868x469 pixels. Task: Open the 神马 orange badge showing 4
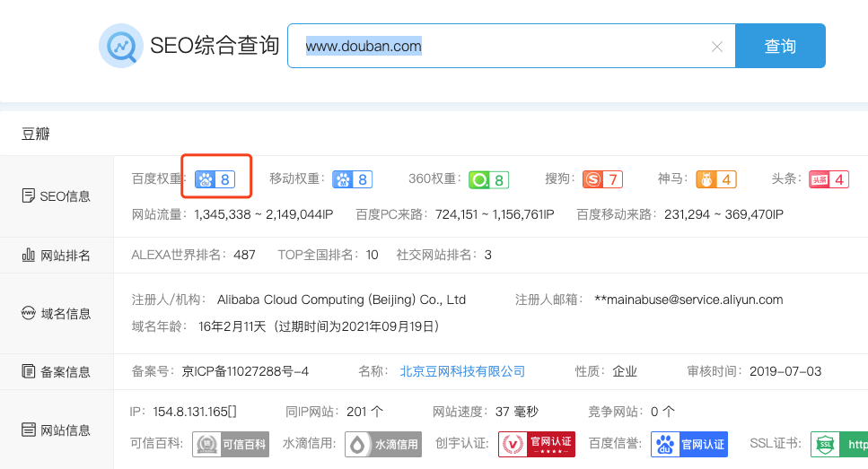[716, 179]
